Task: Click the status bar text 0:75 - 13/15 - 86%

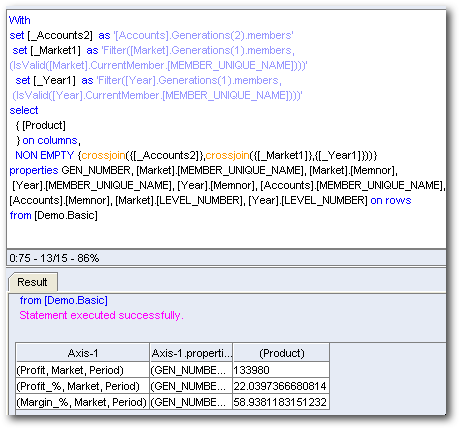Action: pos(54,258)
